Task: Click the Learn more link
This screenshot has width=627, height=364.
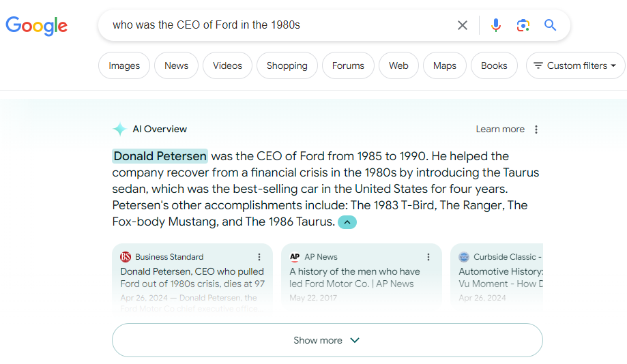Action: pyautogui.click(x=500, y=130)
